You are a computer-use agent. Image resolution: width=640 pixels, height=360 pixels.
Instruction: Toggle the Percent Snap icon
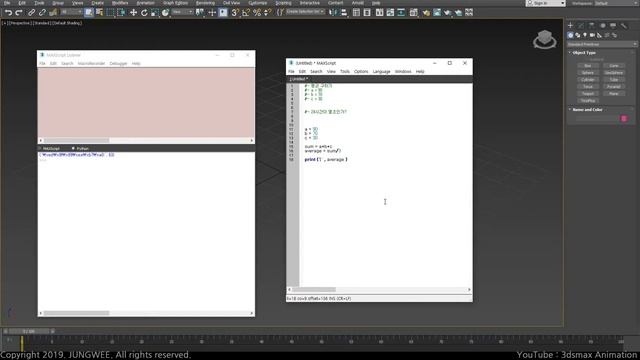pyautogui.click(x=257, y=13)
